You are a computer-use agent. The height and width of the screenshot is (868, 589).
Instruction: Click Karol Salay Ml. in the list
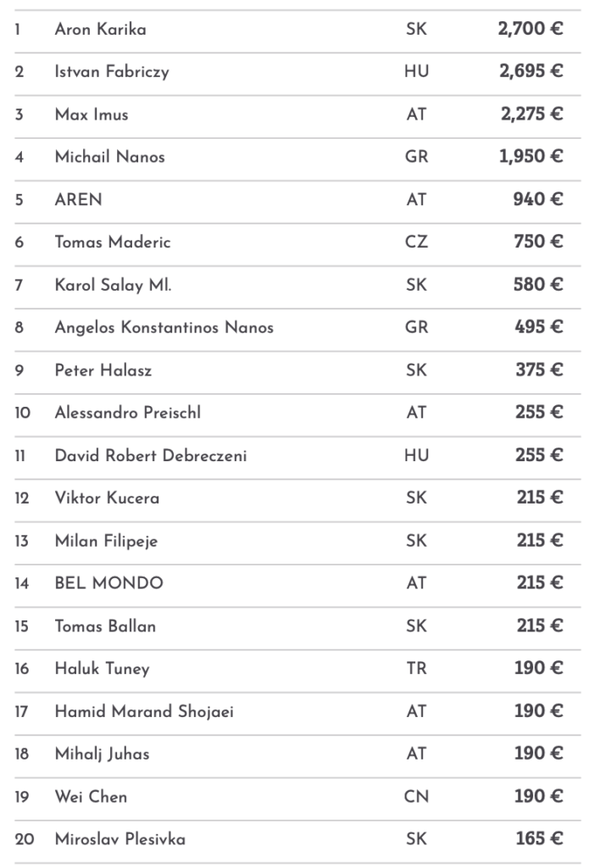pos(113,285)
